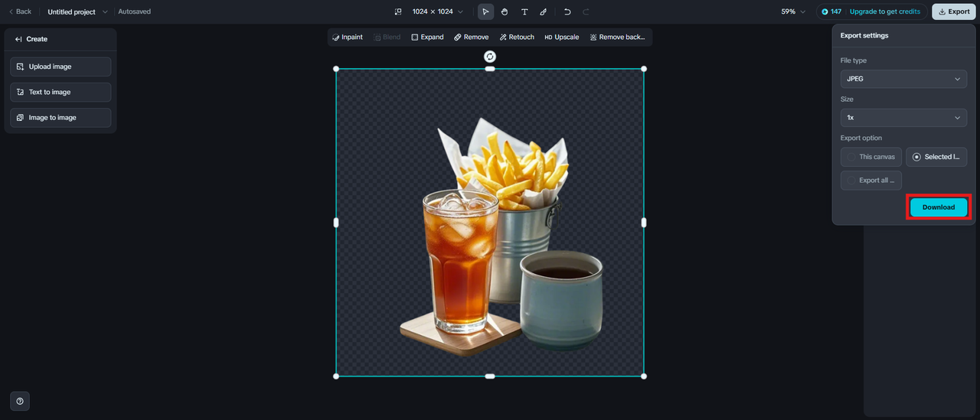This screenshot has width=980, height=420.
Task: Select the pointer select tool
Action: pyautogui.click(x=485, y=11)
